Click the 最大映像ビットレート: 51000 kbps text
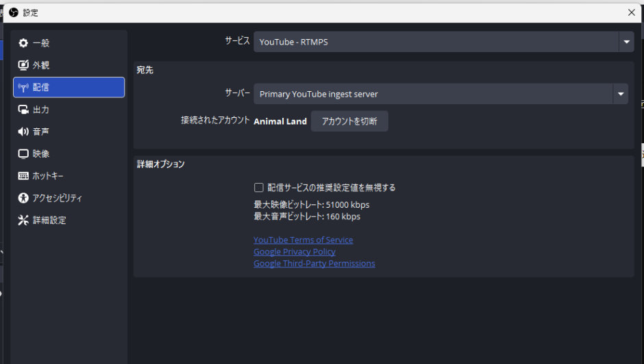Screen dimensions: 644x364 point(311,204)
